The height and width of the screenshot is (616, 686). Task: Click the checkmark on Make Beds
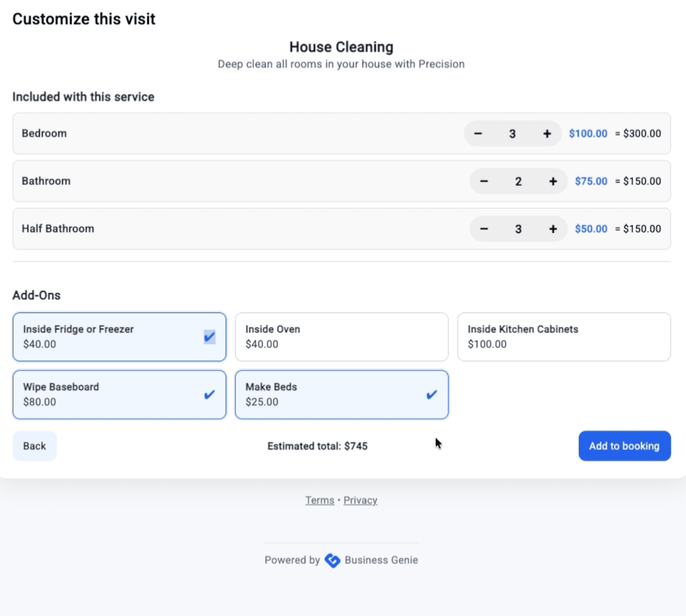(431, 394)
